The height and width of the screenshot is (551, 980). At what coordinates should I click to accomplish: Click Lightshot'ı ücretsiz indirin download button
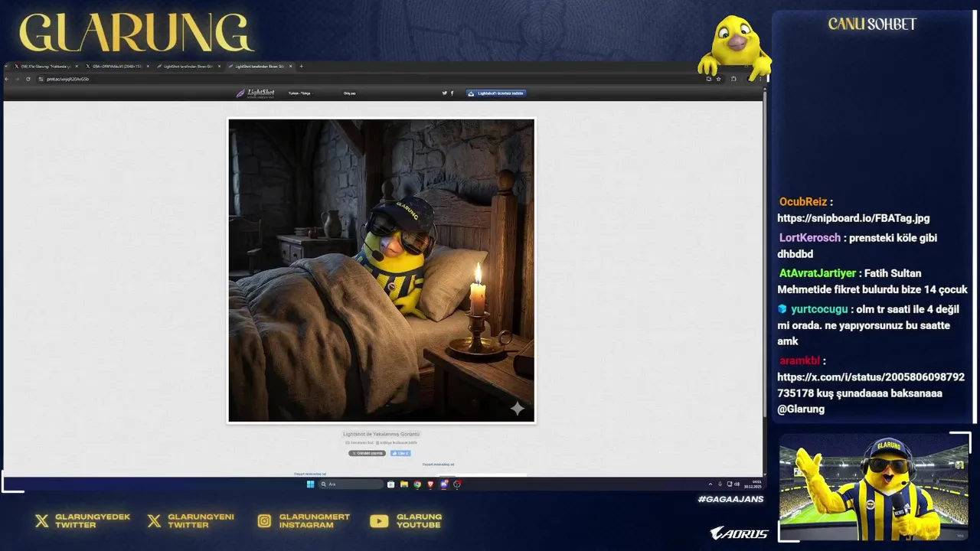496,93
